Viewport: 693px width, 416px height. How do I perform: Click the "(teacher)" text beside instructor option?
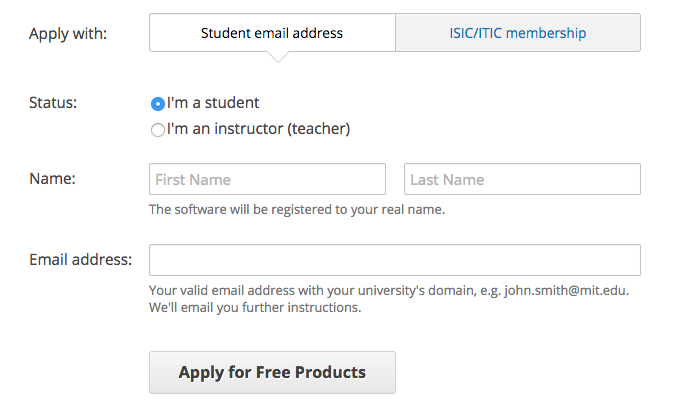tap(319, 129)
